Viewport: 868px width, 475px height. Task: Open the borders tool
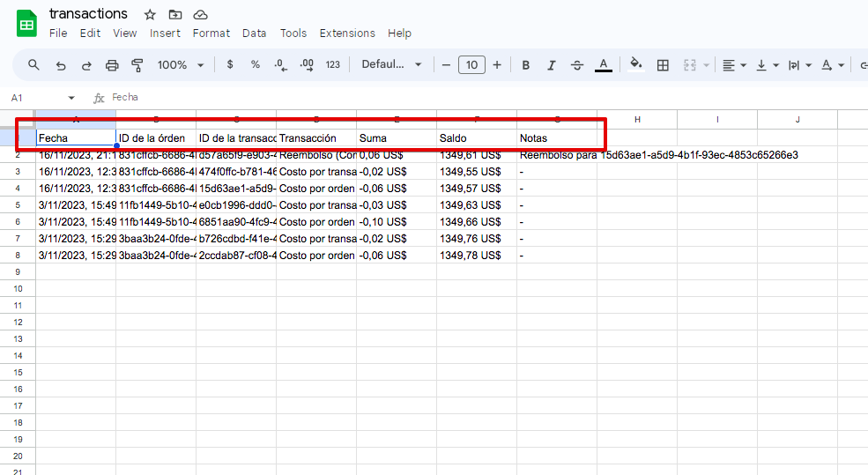tap(663, 65)
